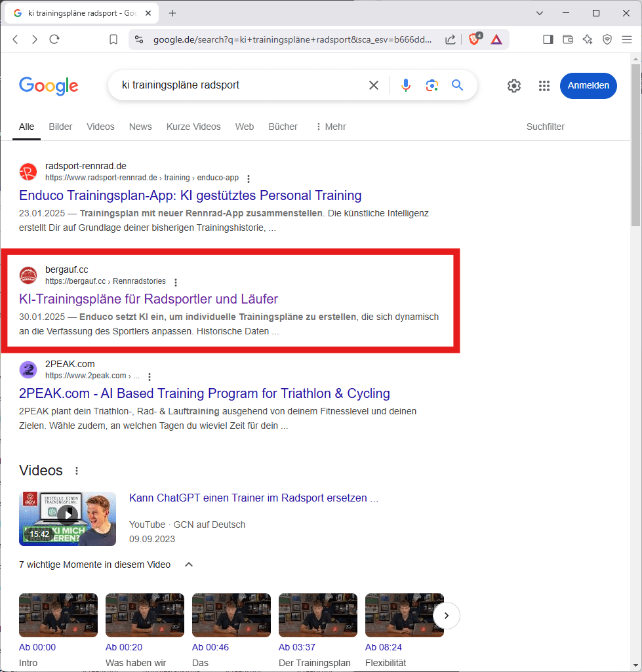Switch to the News tab
The height and width of the screenshot is (672, 642).
[x=140, y=127]
